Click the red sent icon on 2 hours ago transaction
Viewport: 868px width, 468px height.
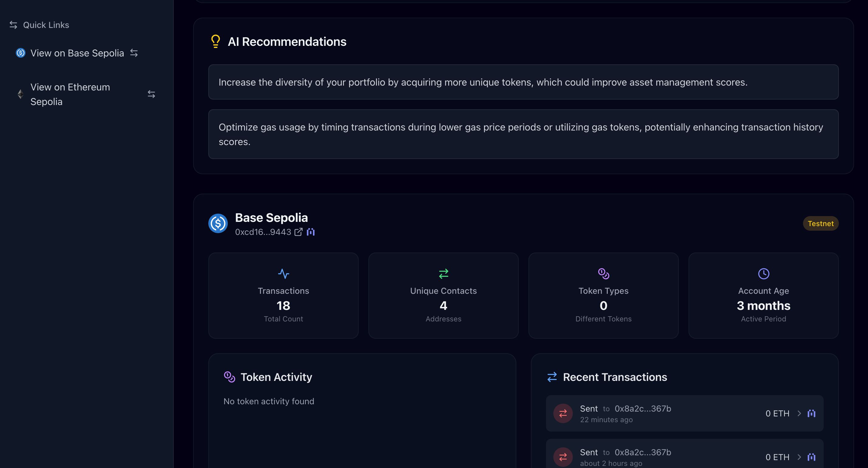pyautogui.click(x=563, y=457)
